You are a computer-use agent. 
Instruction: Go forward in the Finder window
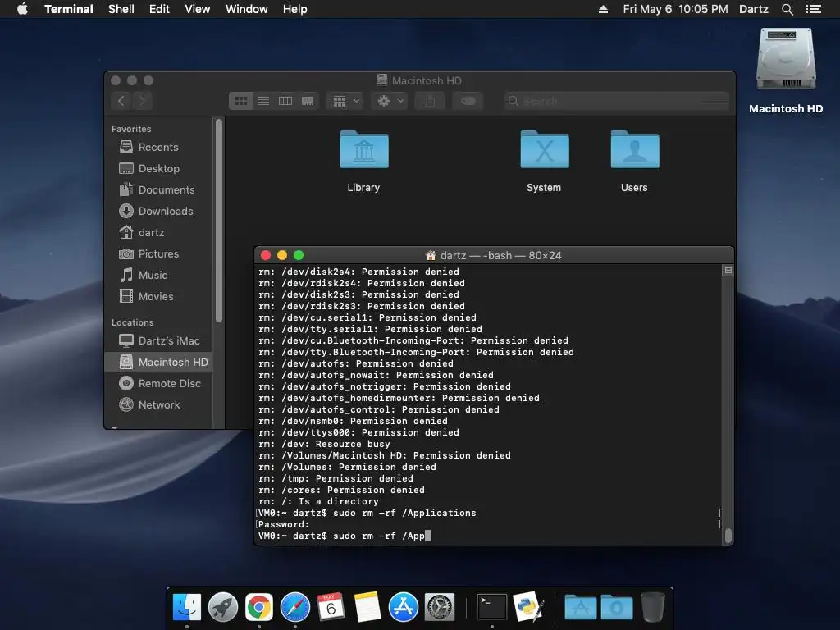pos(142,101)
